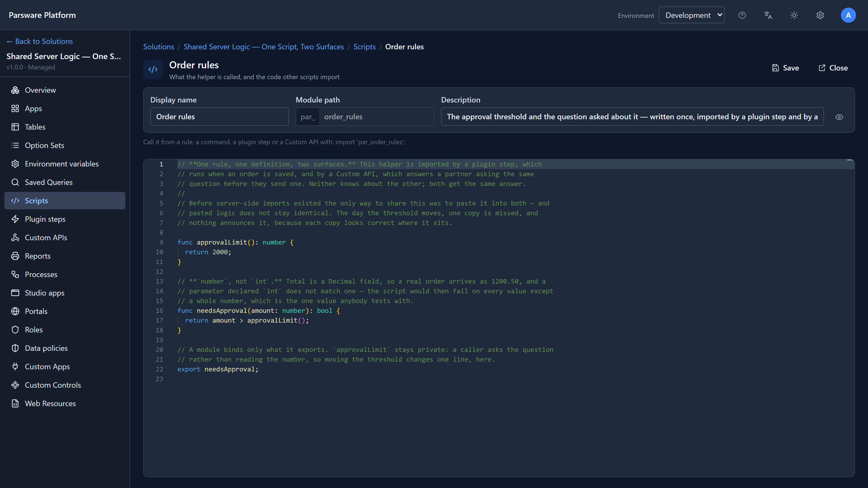Open Apps in the sidebar
This screenshot has height=488, width=868.
click(x=65, y=108)
